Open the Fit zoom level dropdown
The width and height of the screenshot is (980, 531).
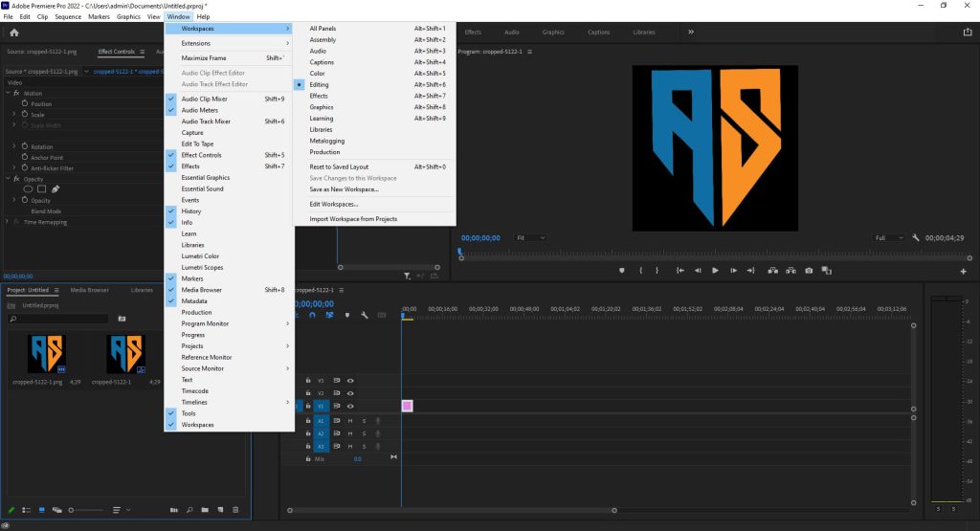tap(530, 237)
